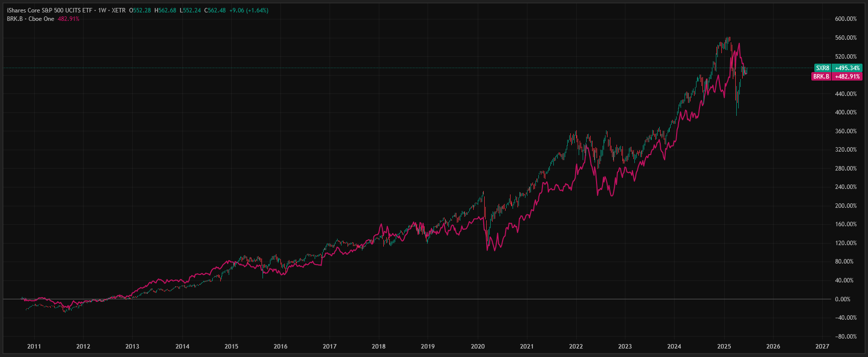868x357 pixels.
Task: Click the 2025 time axis label
Action: pyautogui.click(x=724, y=347)
